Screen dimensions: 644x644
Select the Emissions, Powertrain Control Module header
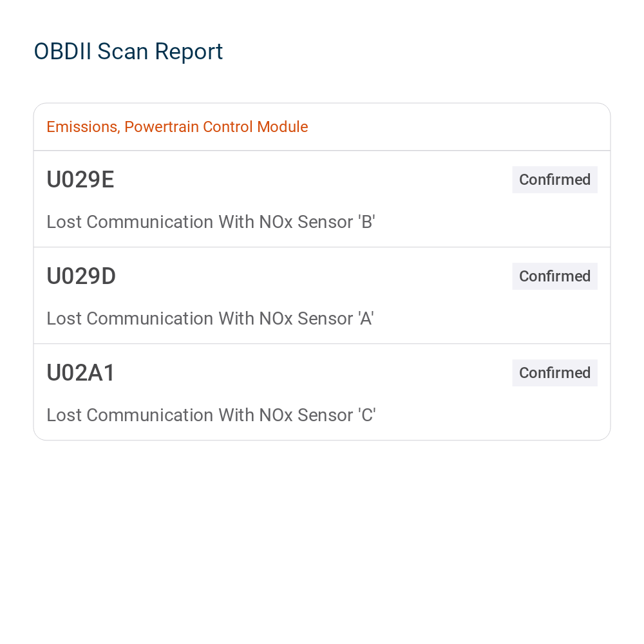(177, 127)
